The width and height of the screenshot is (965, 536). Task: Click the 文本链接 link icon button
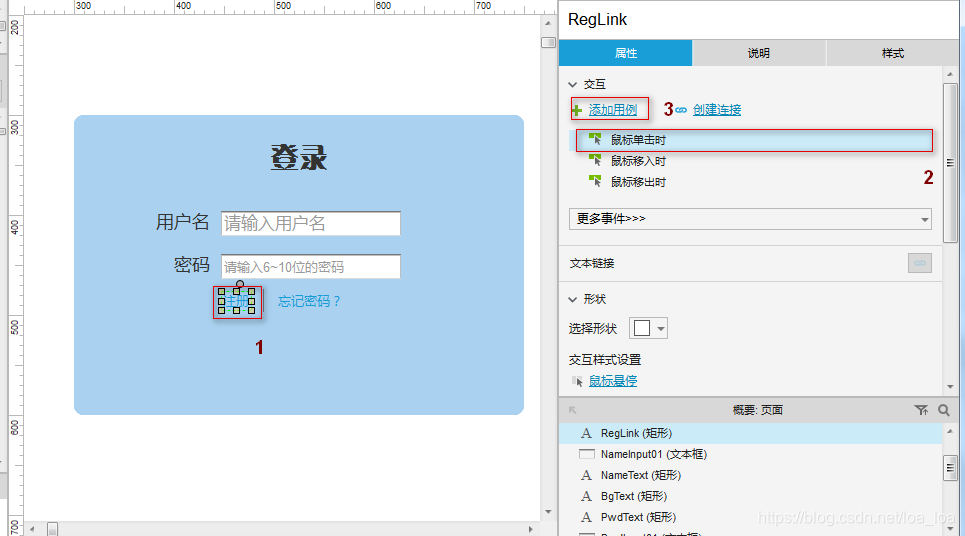pyautogui.click(x=919, y=263)
